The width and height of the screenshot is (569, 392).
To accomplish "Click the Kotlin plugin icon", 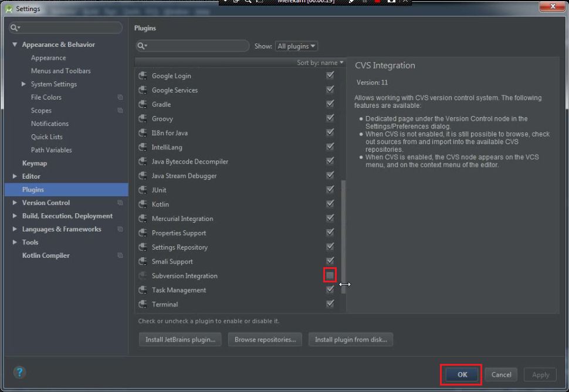I will click(x=143, y=204).
